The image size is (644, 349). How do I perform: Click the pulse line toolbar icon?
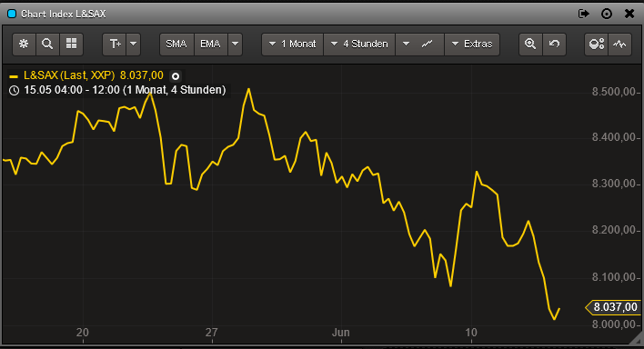point(619,44)
